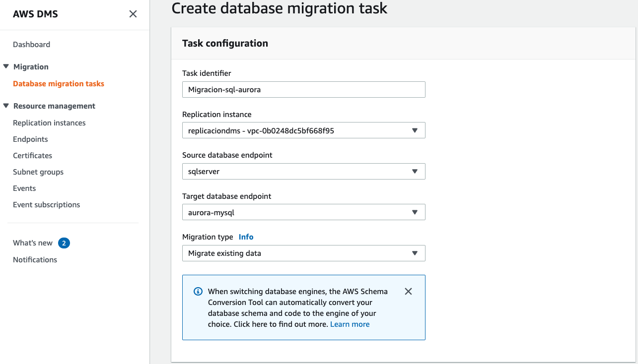This screenshot has height=364, width=638.
Task: Open the Replication instance dropdown
Action: tap(303, 130)
